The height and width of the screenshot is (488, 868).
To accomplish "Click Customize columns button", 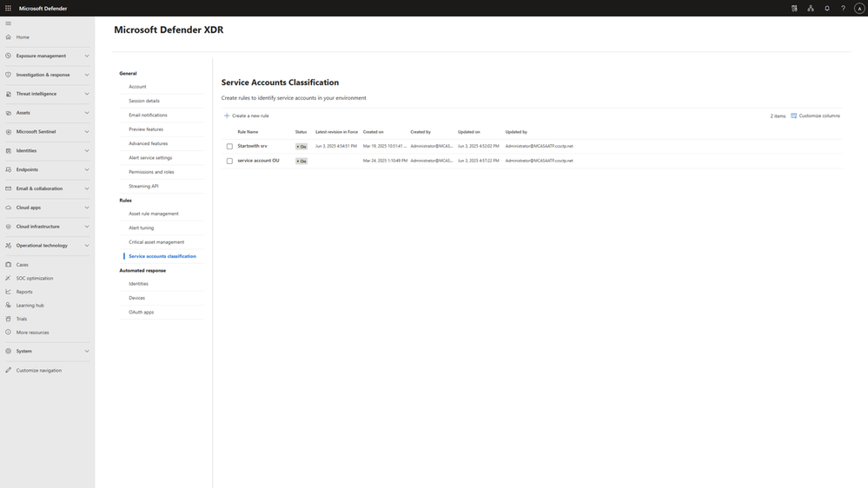I will click(x=815, y=115).
